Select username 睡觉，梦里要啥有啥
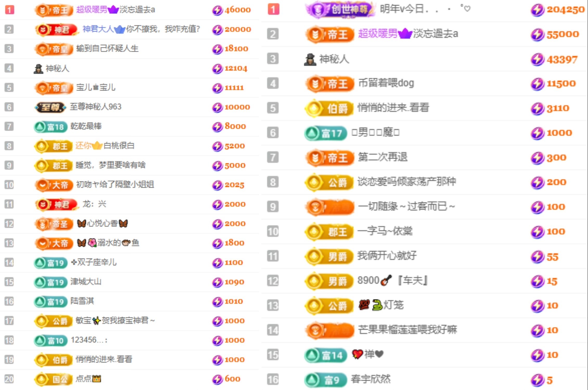The image size is (588, 390). pyautogui.click(x=111, y=165)
